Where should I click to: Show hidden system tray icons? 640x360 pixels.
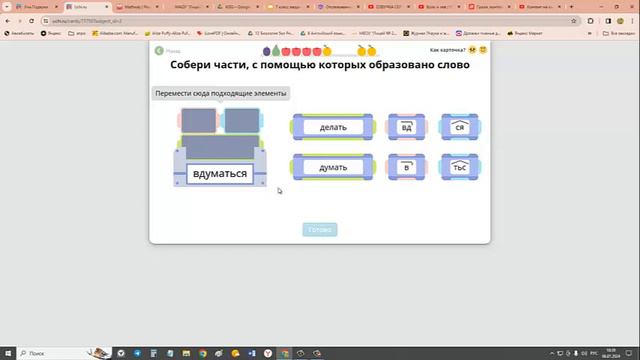552,353
